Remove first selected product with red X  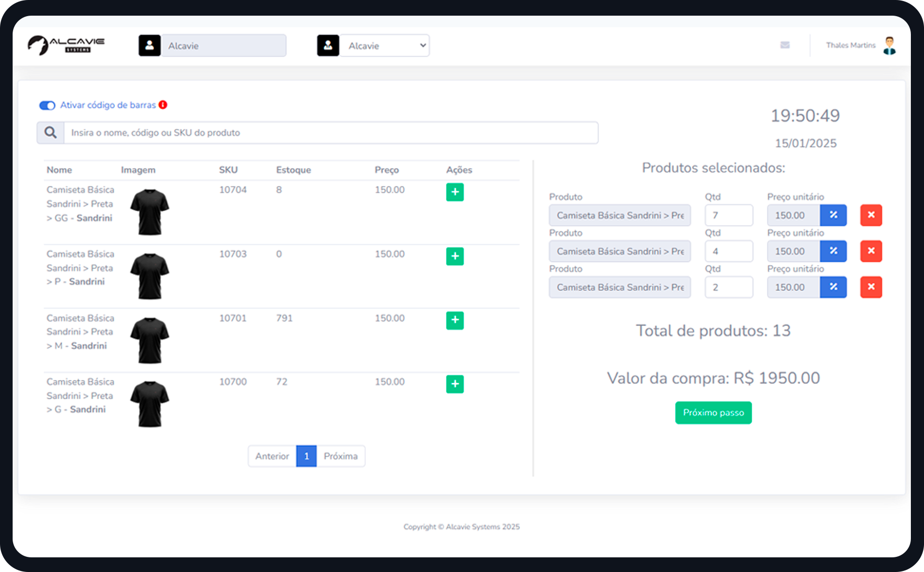(871, 215)
